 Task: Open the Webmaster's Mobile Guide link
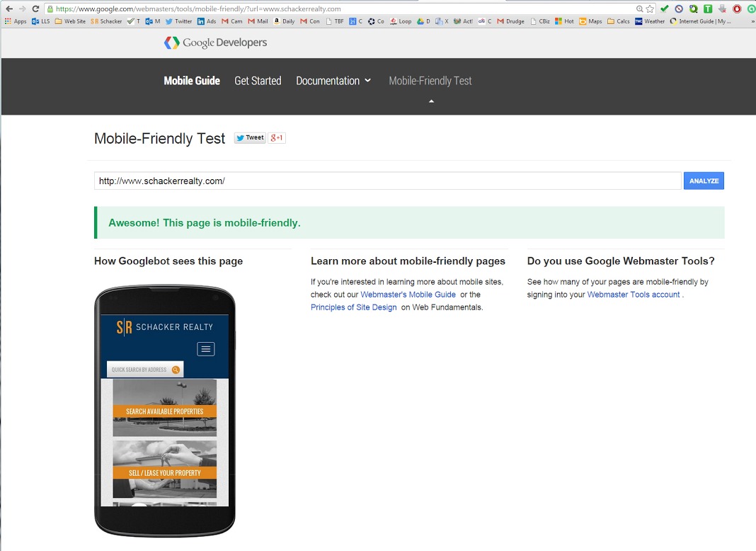[408, 295]
